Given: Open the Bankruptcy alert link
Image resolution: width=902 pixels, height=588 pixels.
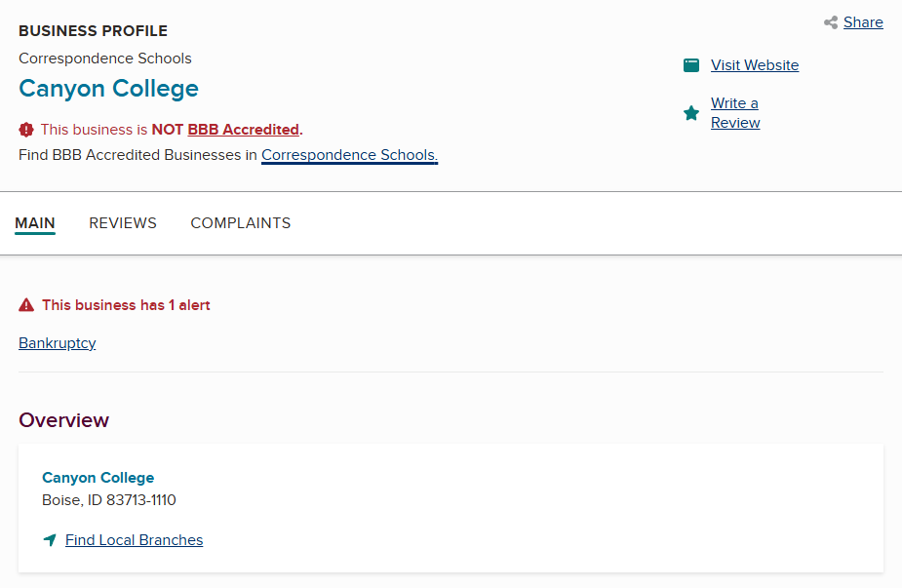Looking at the screenshot, I should (58, 343).
